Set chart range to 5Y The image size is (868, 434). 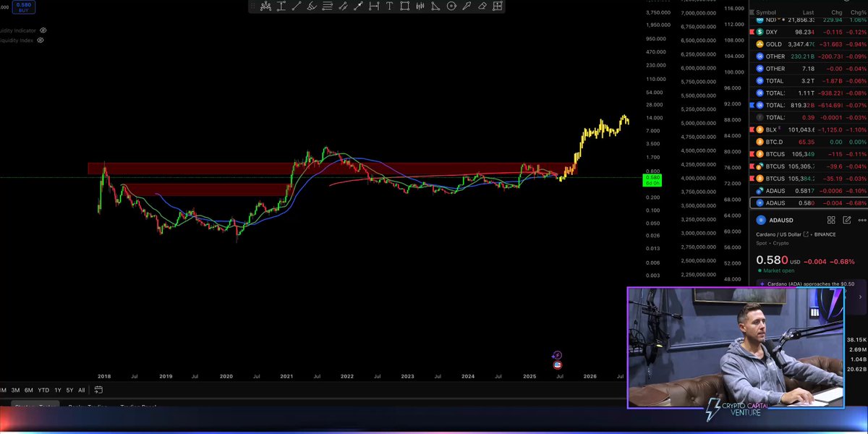pos(69,390)
